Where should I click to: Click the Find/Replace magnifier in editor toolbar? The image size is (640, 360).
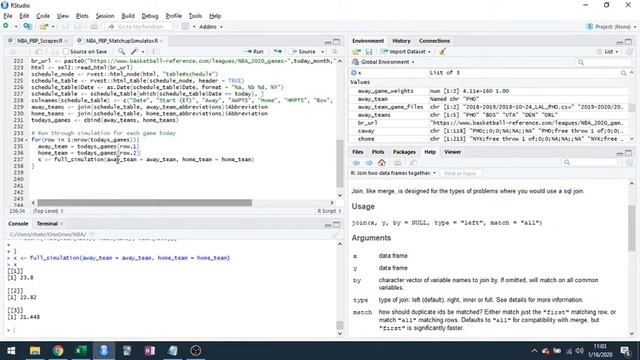[122, 51]
